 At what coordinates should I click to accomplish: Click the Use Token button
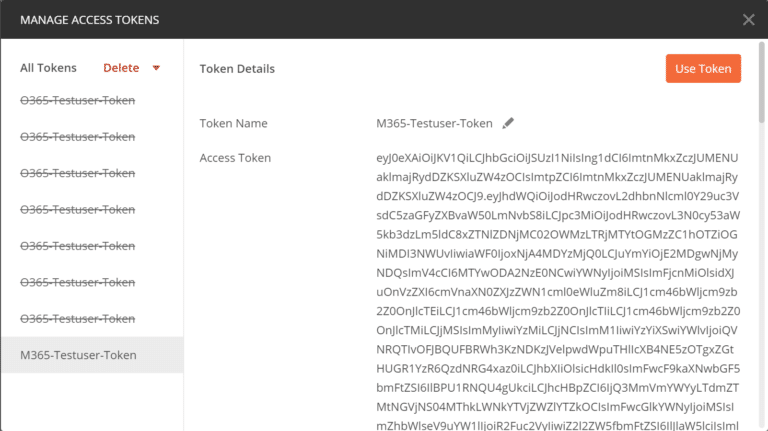(x=703, y=69)
